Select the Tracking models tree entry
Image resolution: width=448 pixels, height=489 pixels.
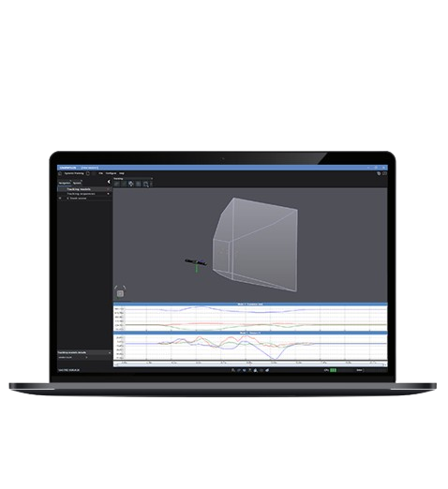(79, 189)
